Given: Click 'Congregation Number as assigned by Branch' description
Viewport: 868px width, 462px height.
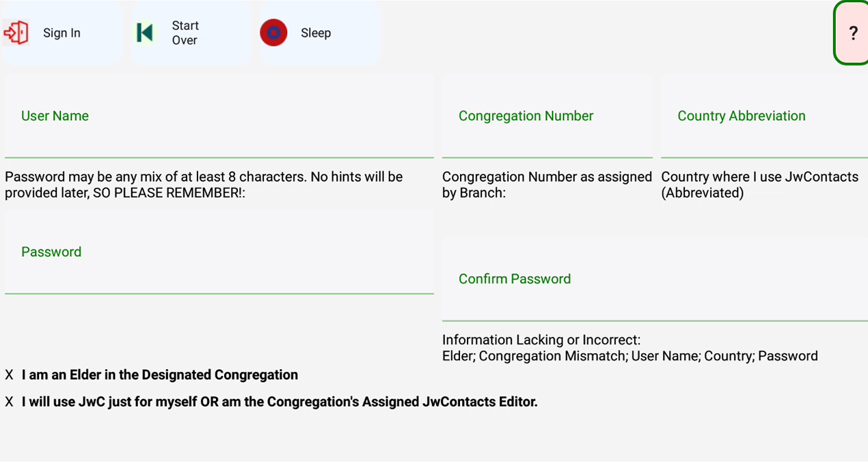Looking at the screenshot, I should (547, 185).
